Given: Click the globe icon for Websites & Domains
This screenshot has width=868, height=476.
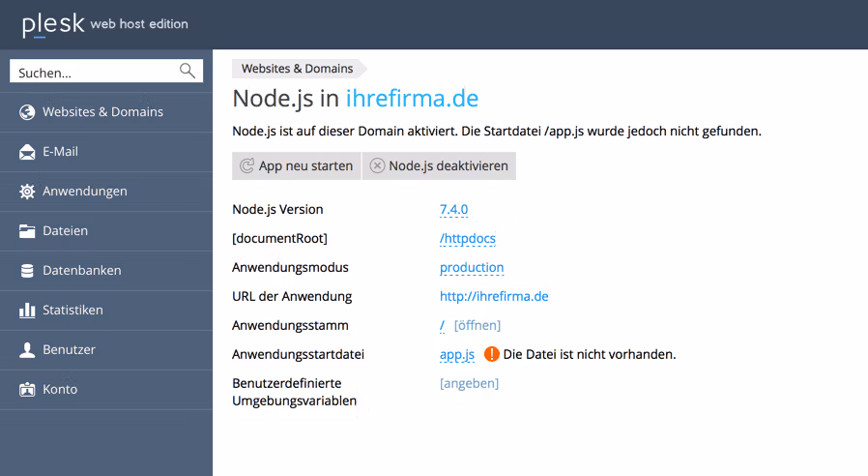Looking at the screenshot, I should [x=27, y=112].
